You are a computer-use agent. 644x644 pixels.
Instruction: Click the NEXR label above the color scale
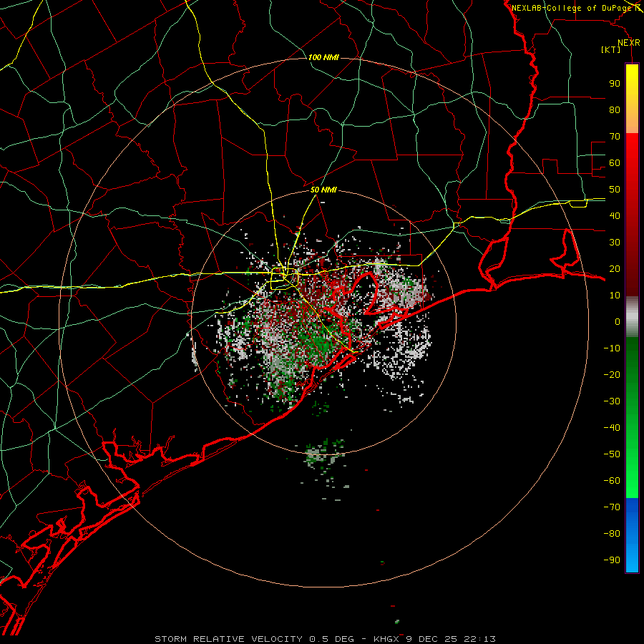pos(629,43)
